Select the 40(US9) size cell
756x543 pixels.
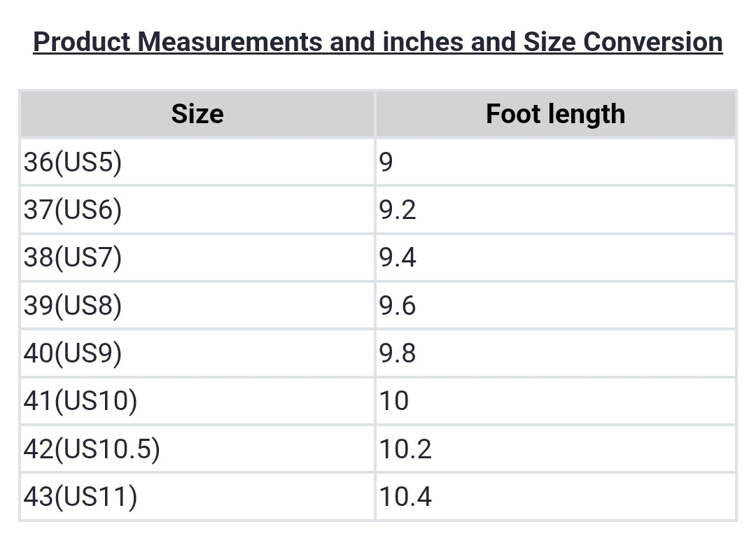[x=73, y=353]
